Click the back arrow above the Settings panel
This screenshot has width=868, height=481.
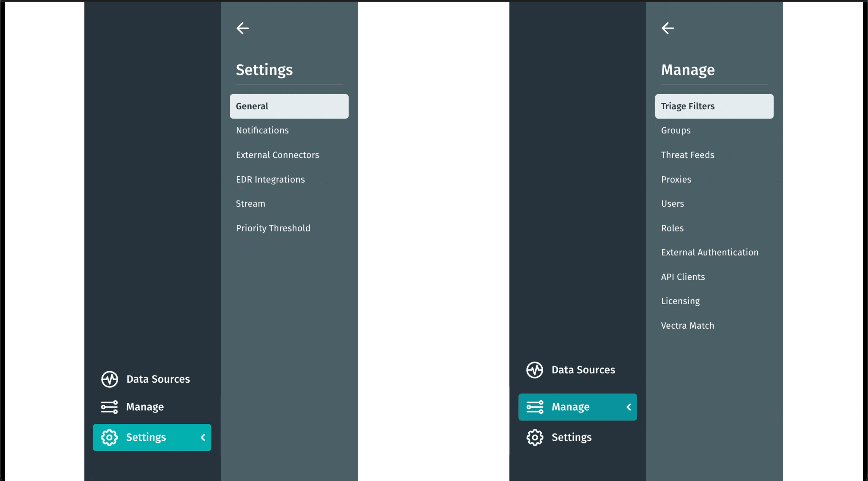tap(243, 28)
